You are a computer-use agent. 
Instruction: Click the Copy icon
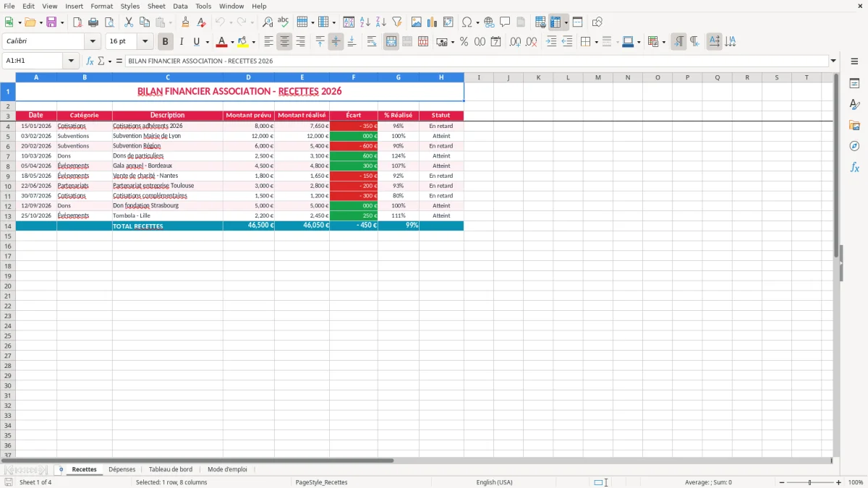[x=145, y=22]
